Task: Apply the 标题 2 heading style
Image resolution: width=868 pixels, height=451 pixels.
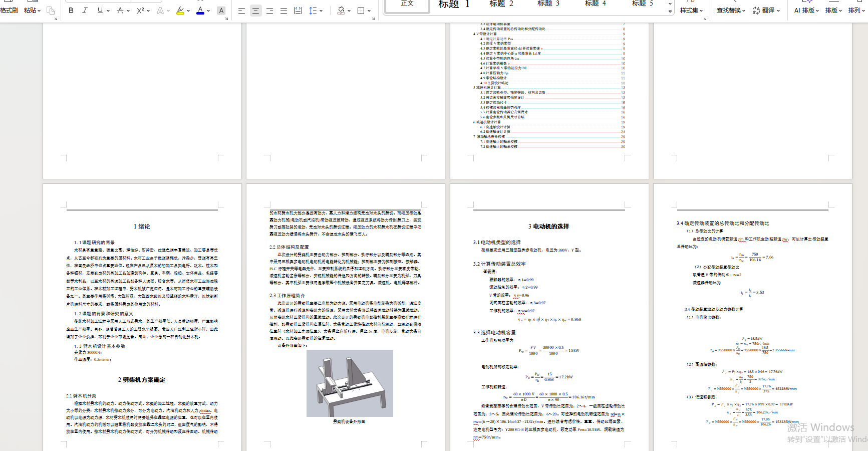Action: tap(501, 4)
